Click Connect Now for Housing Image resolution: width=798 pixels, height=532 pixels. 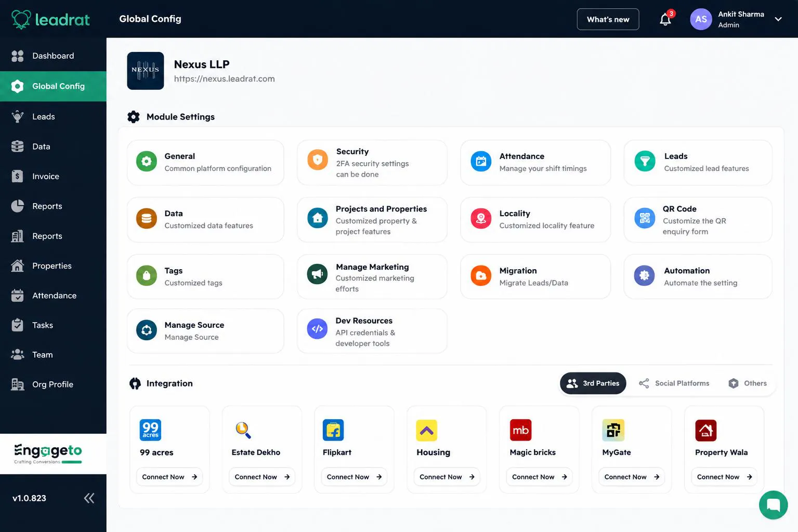click(x=447, y=477)
